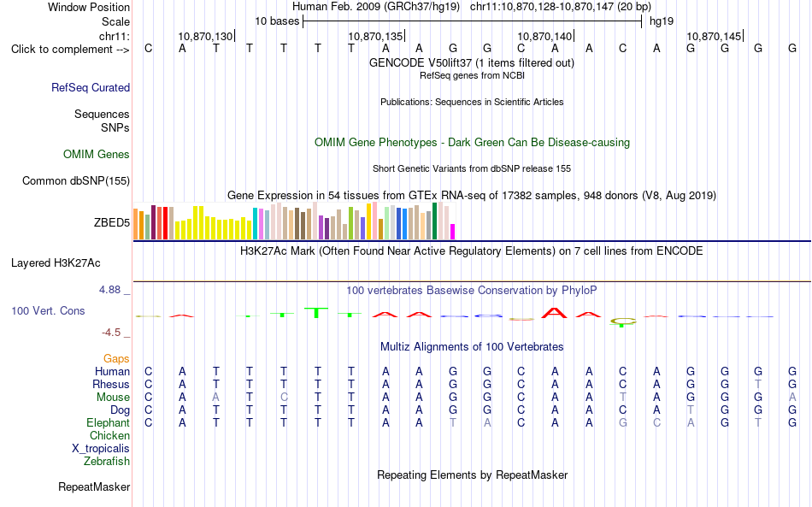Image resolution: width=812 pixels, height=507 pixels.
Task: Click the Chicken species label
Action: pos(109,435)
